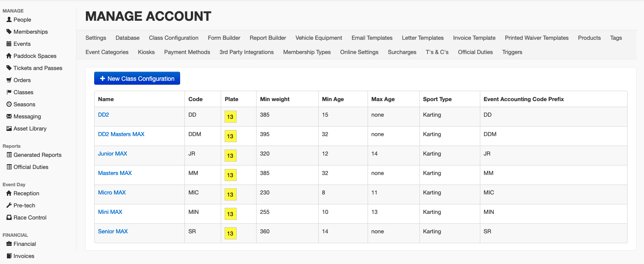Click the yellow plate swatch for Senior MAX
644x264 pixels.
point(230,233)
